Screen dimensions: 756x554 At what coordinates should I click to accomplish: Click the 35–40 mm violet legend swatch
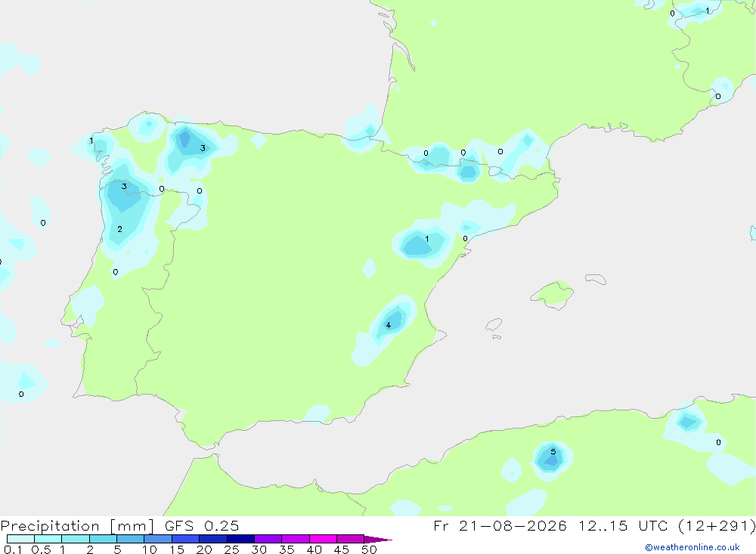296,539
